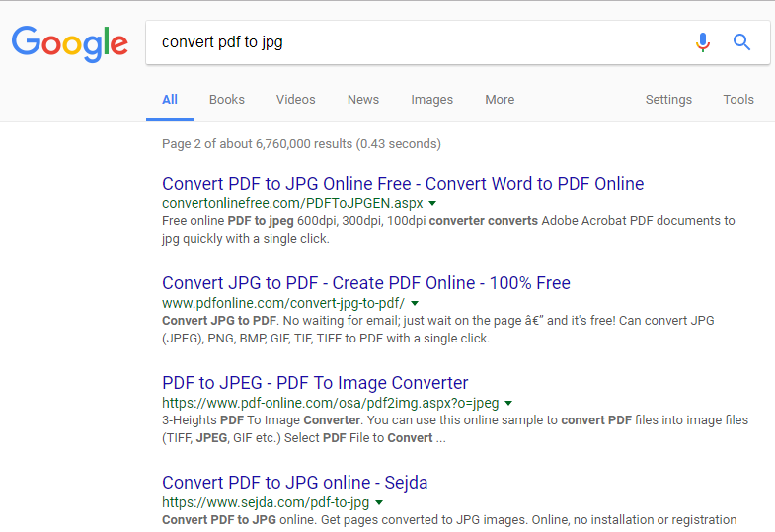The width and height of the screenshot is (775, 532).
Task: Click the '3-Heights PDF To Image Converter' snippet
Action: (x=455, y=429)
